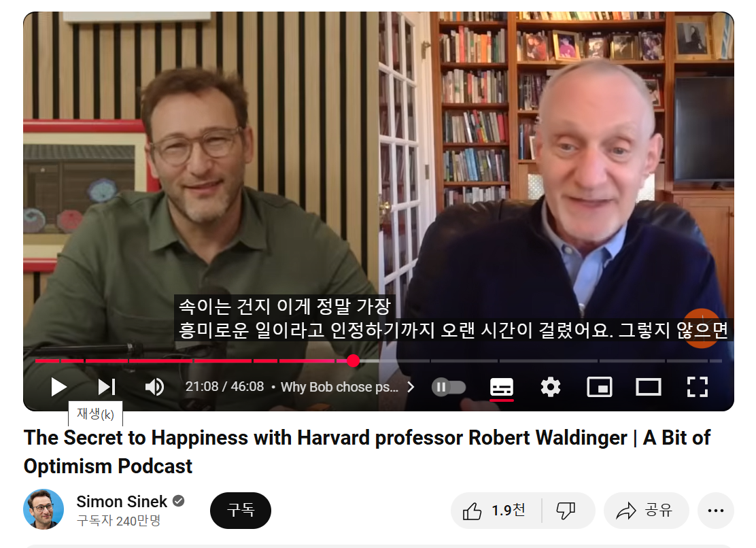The height and width of the screenshot is (548, 756).
Task: Open the Simon Sinek channel name
Action: click(122, 502)
